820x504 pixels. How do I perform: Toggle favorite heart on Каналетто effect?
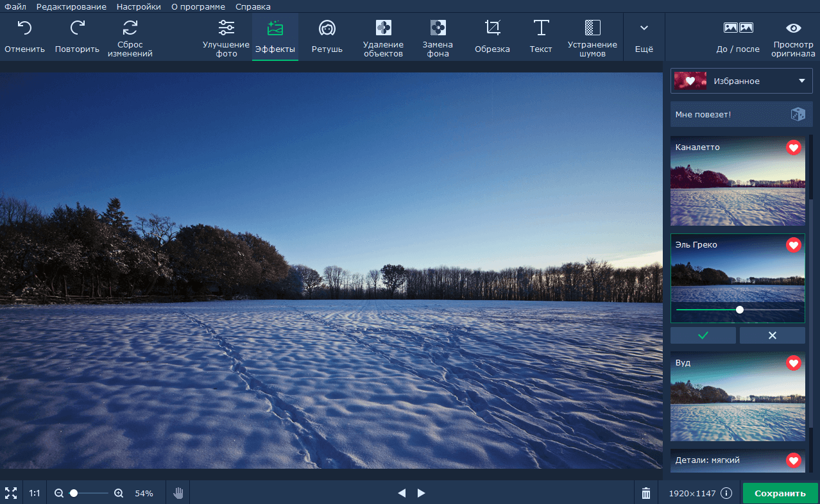tap(794, 147)
